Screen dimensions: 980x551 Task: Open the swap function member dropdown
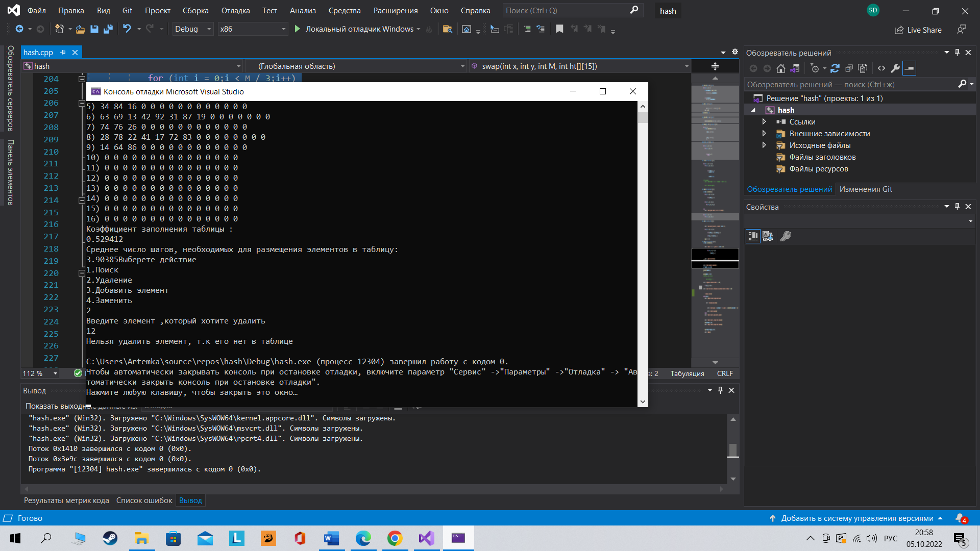[579, 66]
